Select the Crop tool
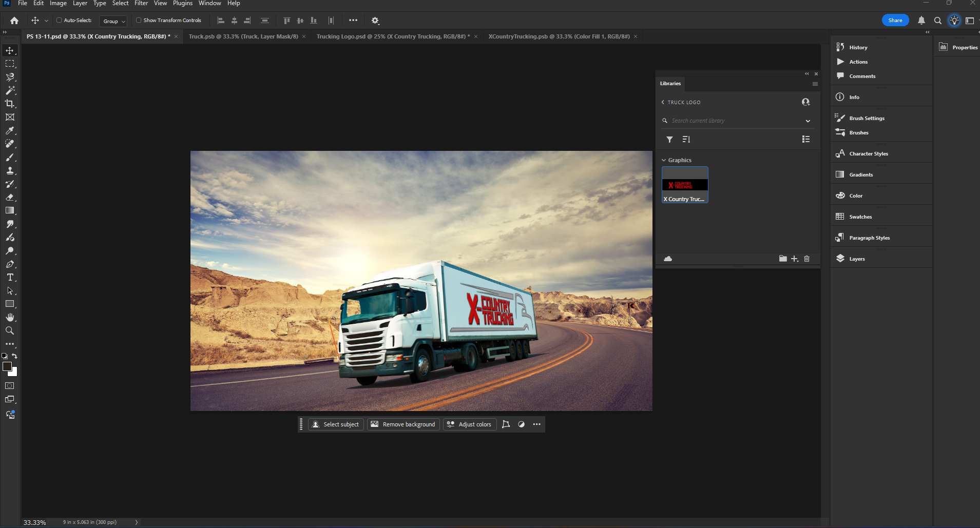Viewport: 980px width, 528px height. click(x=10, y=104)
